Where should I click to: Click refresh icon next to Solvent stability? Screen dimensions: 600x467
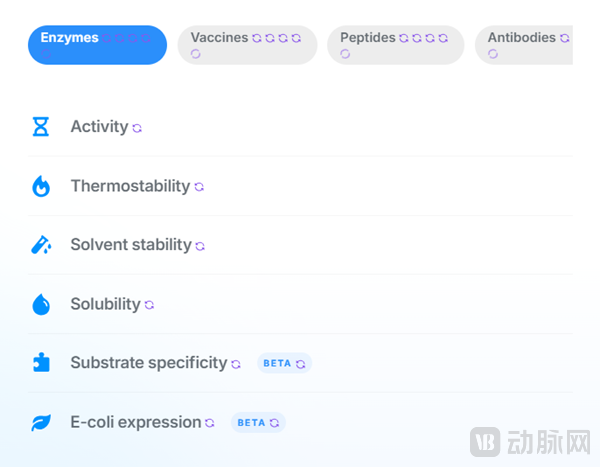point(200,246)
